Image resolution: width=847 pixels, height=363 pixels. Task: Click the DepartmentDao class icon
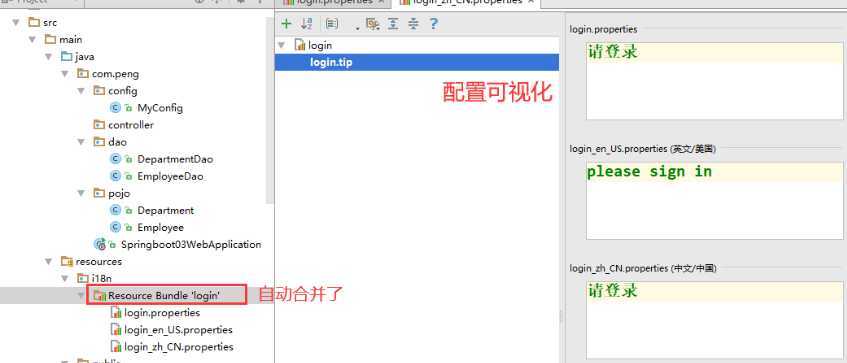(115, 159)
